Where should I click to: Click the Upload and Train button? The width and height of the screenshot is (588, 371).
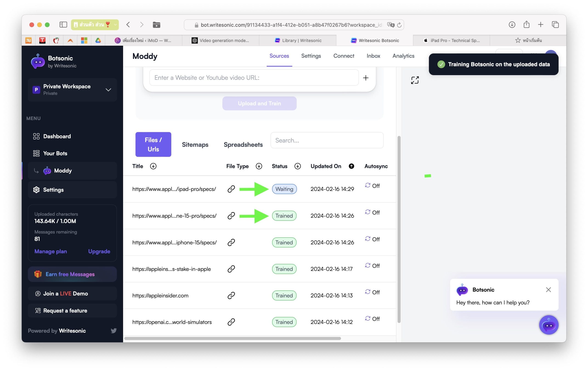[x=259, y=104]
